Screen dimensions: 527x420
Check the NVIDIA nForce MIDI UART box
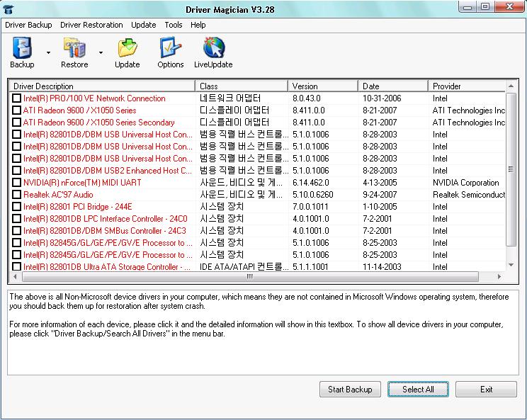coord(16,183)
